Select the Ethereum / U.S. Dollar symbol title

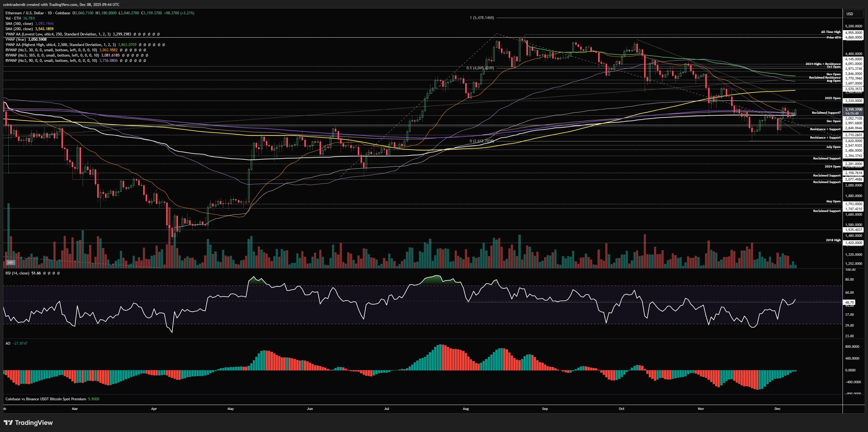coord(25,13)
